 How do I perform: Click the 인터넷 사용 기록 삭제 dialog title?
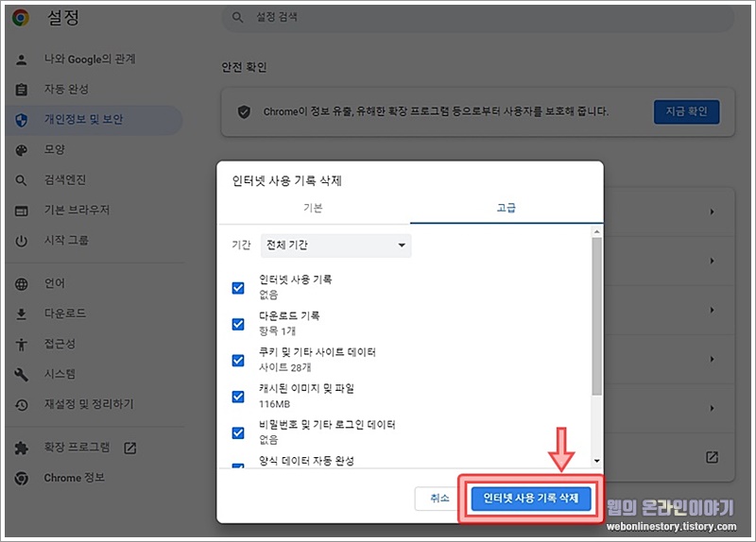click(287, 181)
